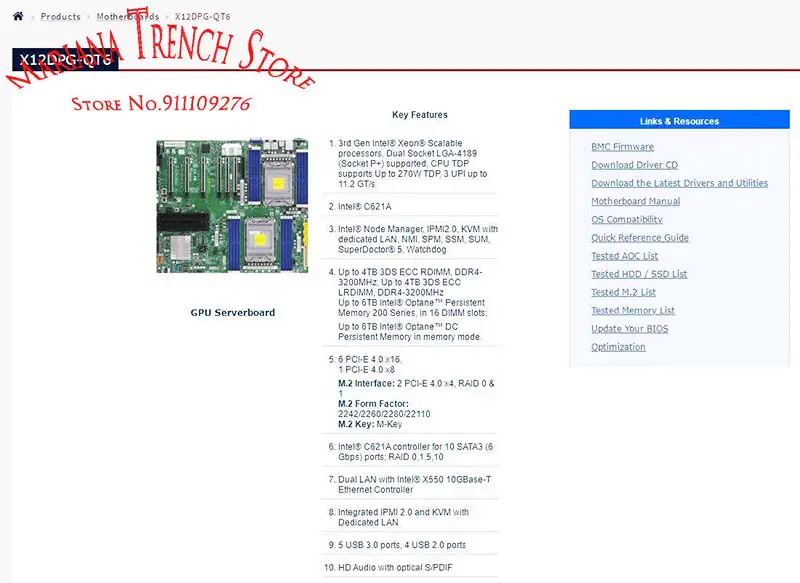Open Download the Latest Drivers and Utilities
Image resolution: width=800 pixels, height=583 pixels.
[680, 183]
